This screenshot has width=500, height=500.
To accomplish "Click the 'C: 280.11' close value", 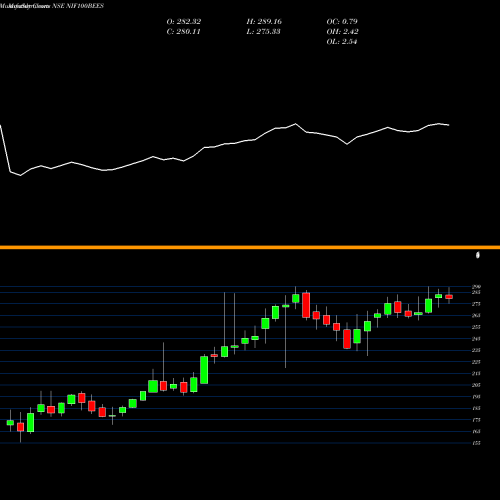I will point(183,32).
